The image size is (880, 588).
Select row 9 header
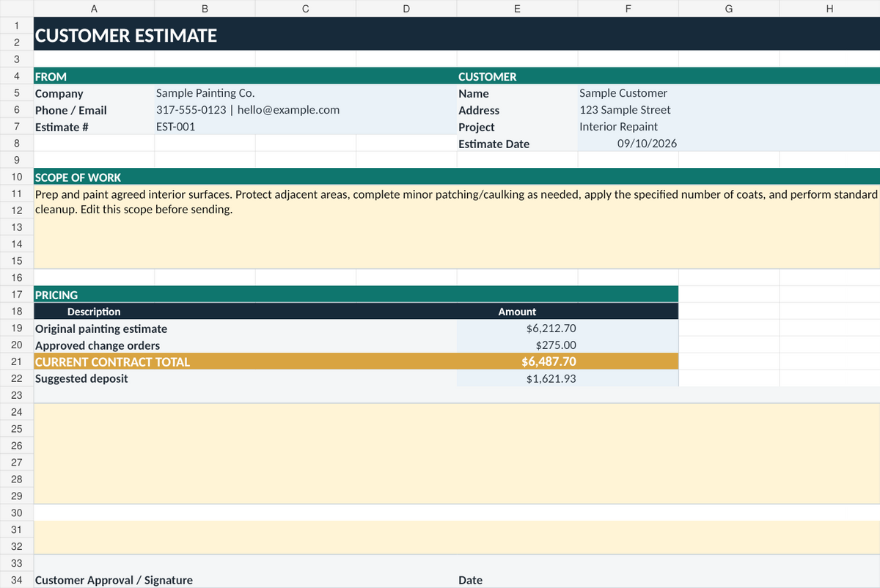(x=16, y=160)
